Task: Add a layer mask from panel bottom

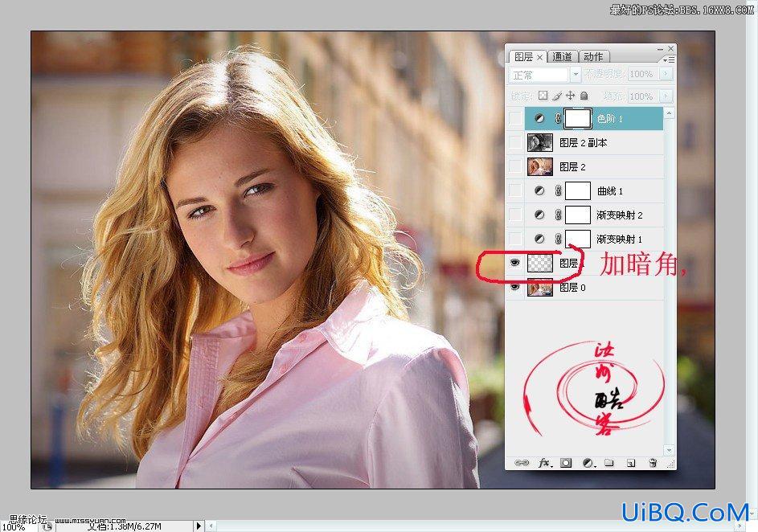Action: (x=566, y=462)
